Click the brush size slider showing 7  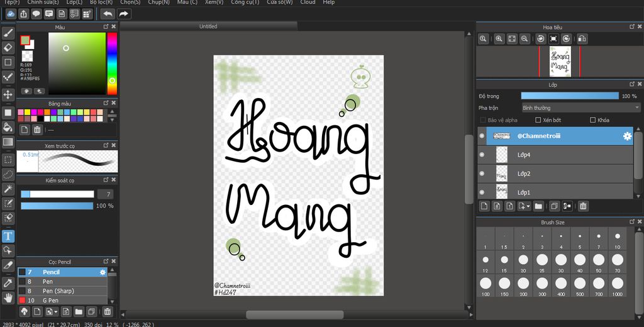tap(57, 194)
